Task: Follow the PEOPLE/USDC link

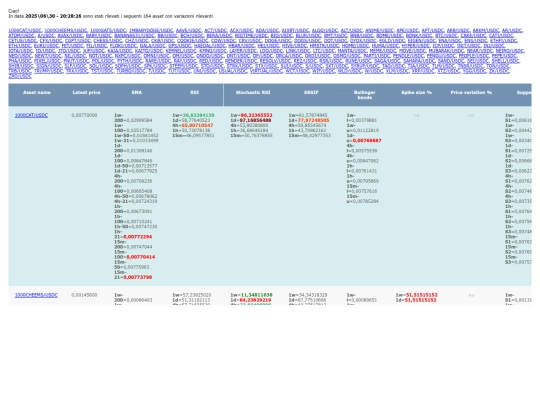Action: [475, 55]
